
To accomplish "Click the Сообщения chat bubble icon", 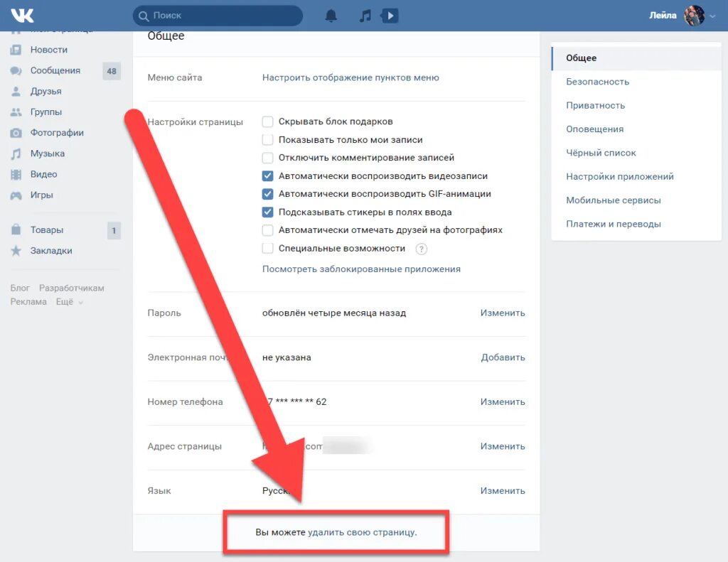I will [16, 70].
